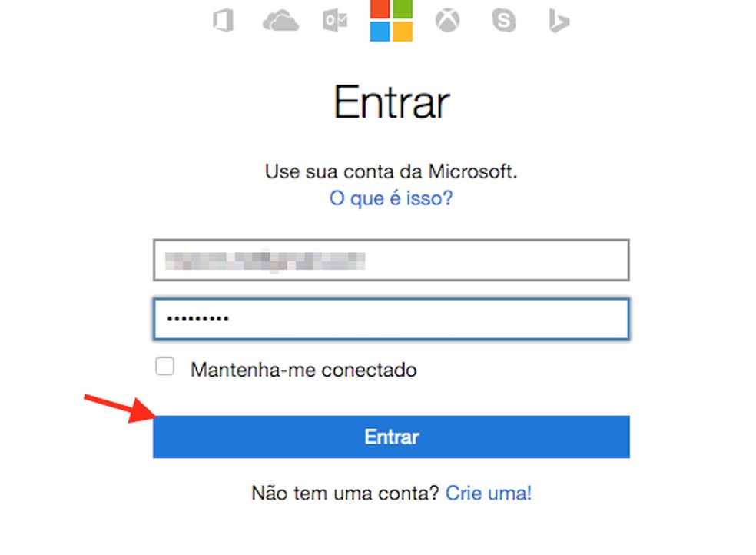Click the "Mantenha-me conectado" label text

coord(303,370)
